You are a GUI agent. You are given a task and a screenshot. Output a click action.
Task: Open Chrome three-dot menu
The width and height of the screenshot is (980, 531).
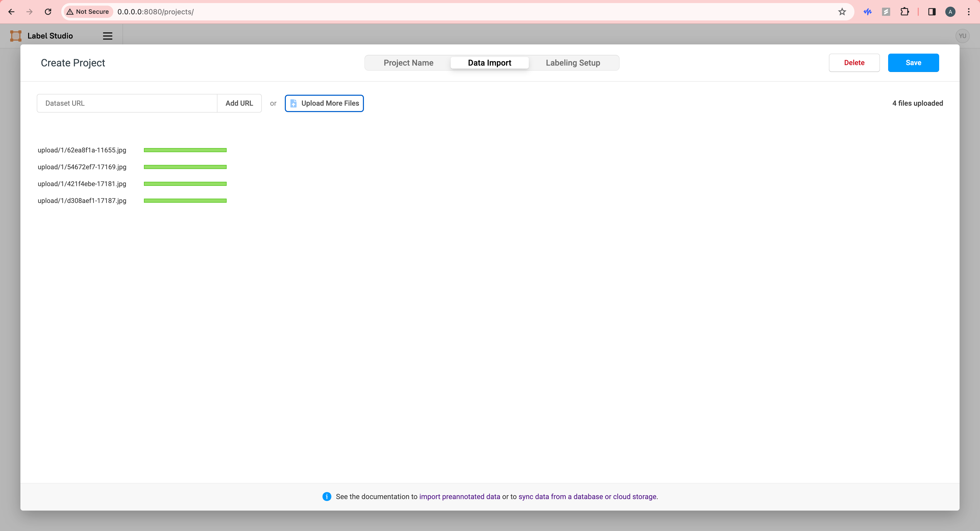pos(969,12)
